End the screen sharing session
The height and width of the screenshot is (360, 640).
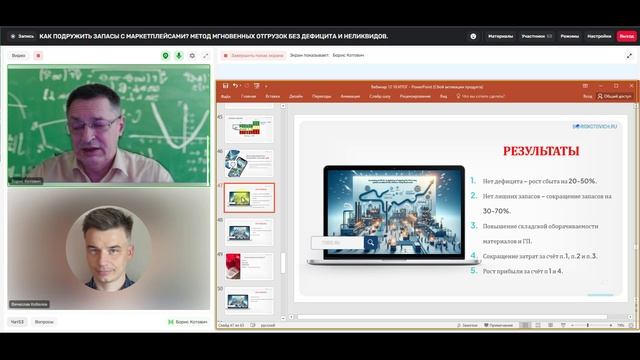click(x=253, y=56)
